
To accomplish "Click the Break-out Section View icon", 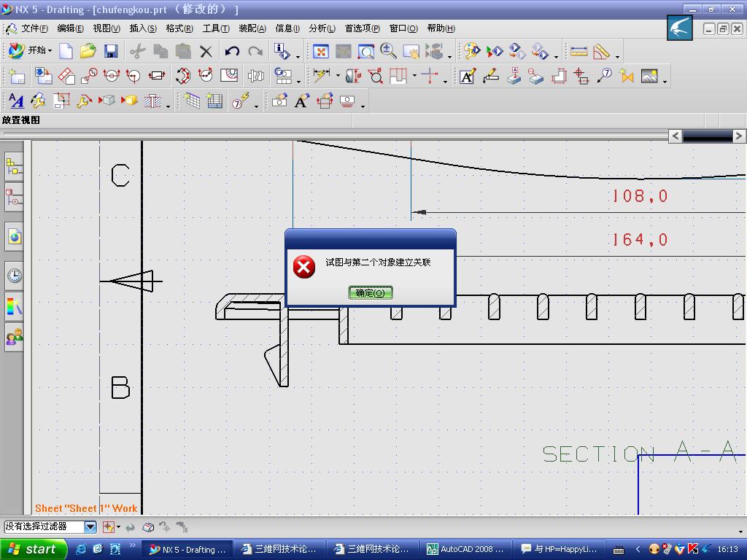I will [x=229, y=76].
